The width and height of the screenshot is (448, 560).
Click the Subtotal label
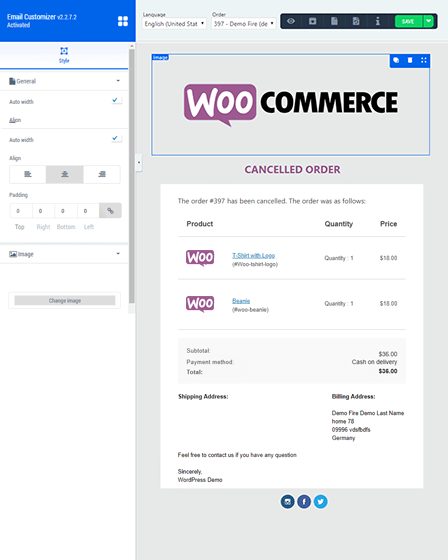coord(199,351)
